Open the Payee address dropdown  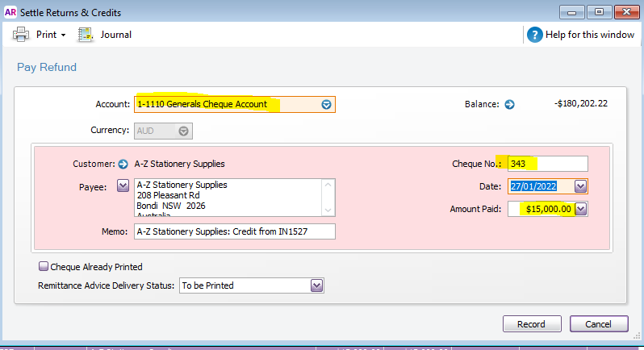123,186
